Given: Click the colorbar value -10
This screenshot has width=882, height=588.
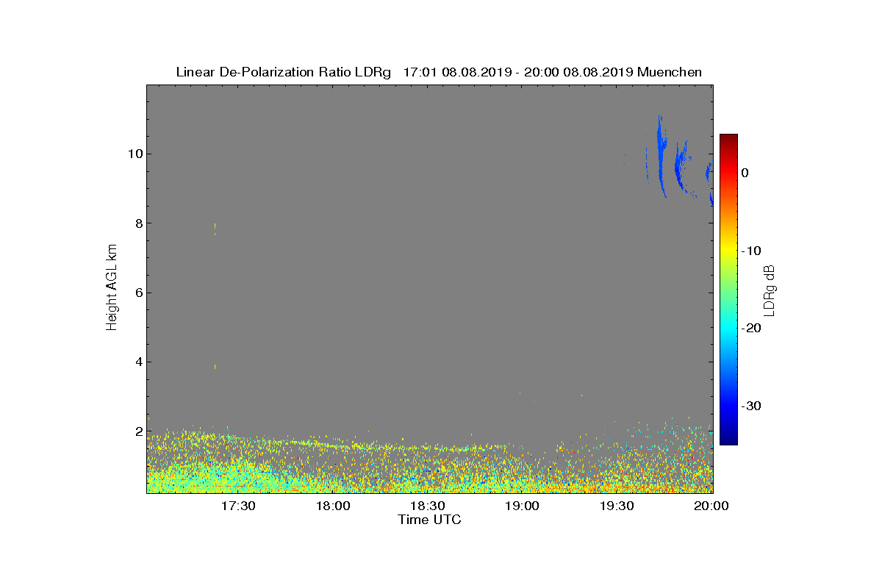Looking at the screenshot, I should [750, 251].
